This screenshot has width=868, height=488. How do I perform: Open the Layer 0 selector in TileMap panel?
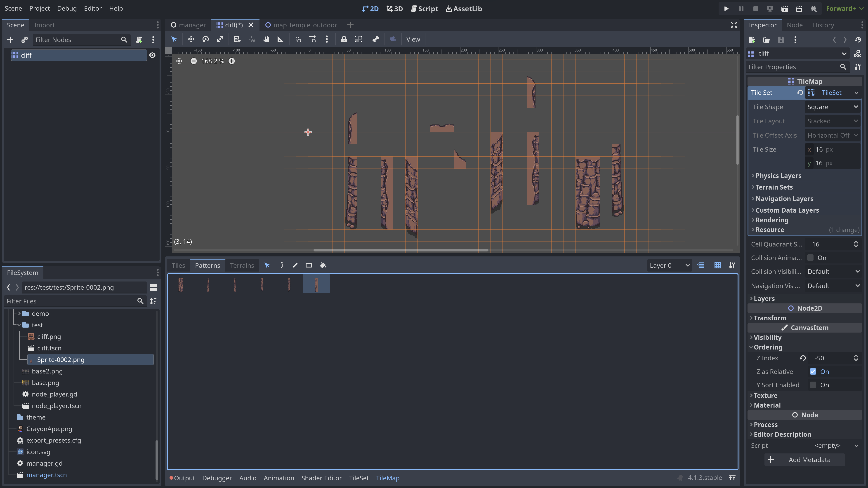pos(669,265)
